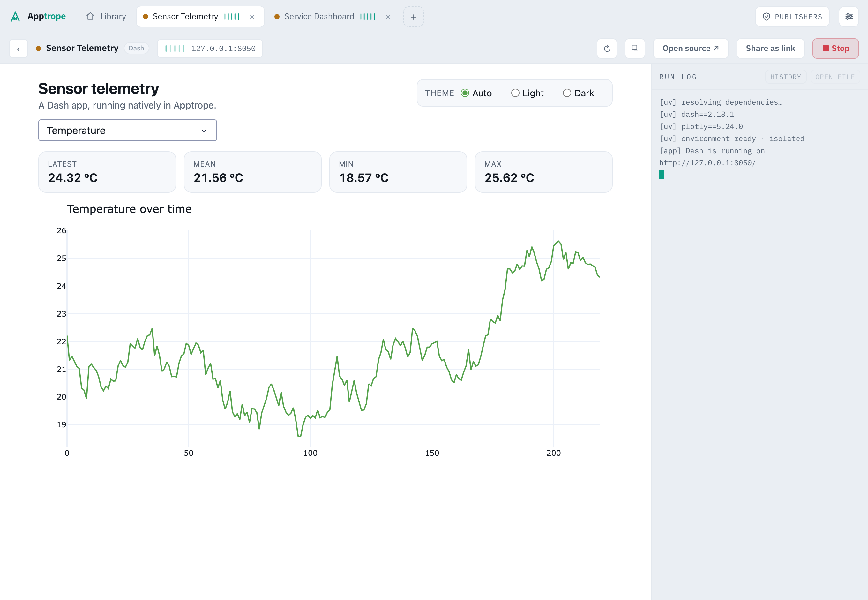
Task: Add a new tab with plus button
Action: 414,17
